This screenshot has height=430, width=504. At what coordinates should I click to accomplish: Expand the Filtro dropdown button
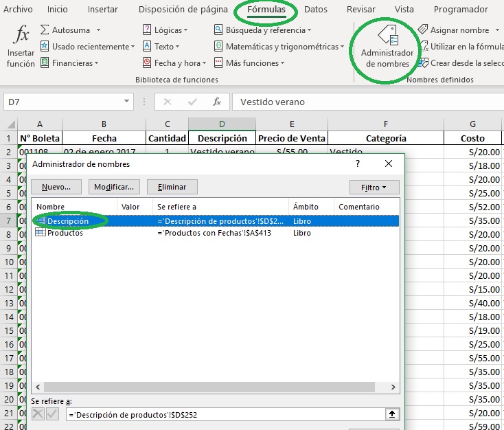374,187
